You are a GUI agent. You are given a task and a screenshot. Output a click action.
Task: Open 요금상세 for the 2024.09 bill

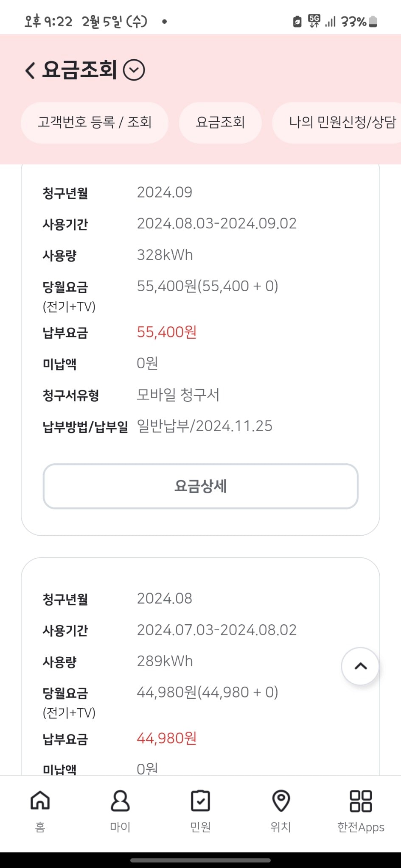tap(200, 486)
